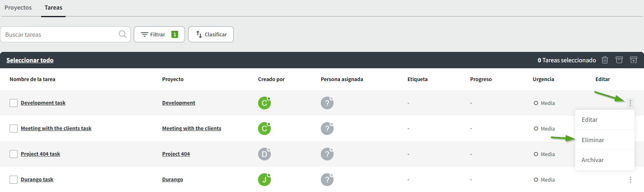This screenshot has width=644, height=192.
Task: Check the Meeting with the clients task box
Action: click(14, 129)
